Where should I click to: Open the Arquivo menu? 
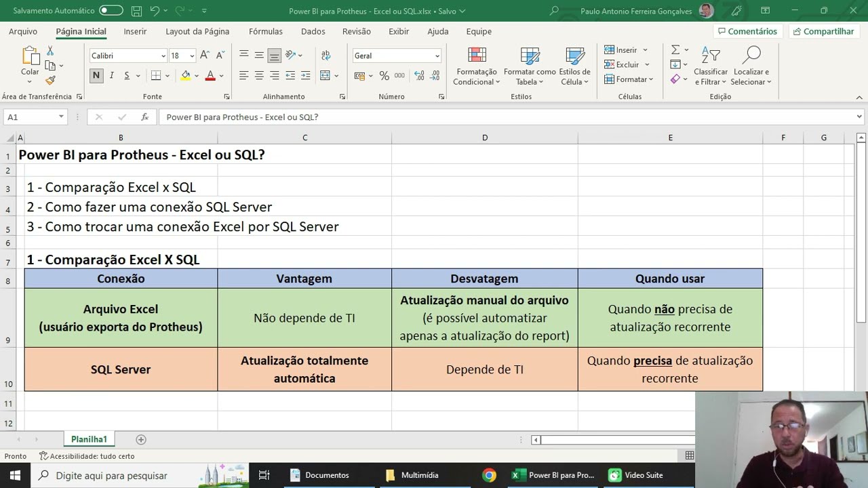[23, 31]
